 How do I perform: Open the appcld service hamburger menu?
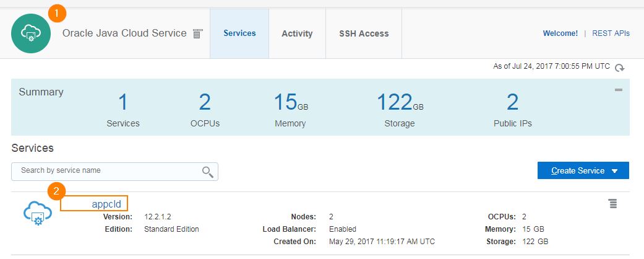click(613, 203)
